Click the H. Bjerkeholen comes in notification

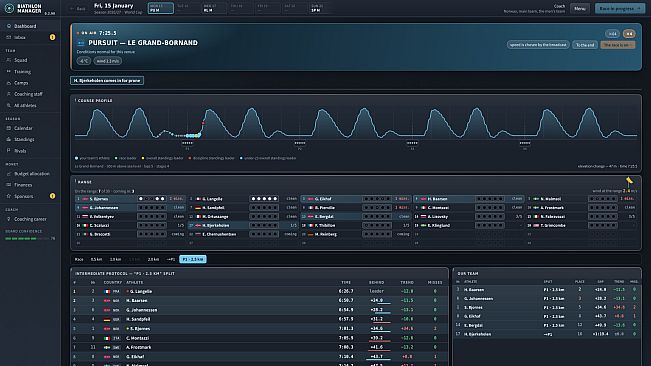[x=107, y=81]
